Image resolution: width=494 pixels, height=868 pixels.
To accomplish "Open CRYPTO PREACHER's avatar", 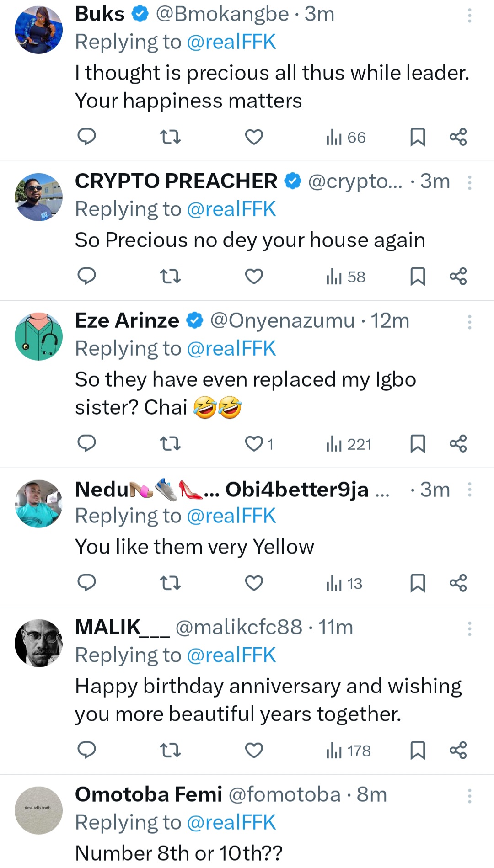I will pyautogui.click(x=39, y=197).
